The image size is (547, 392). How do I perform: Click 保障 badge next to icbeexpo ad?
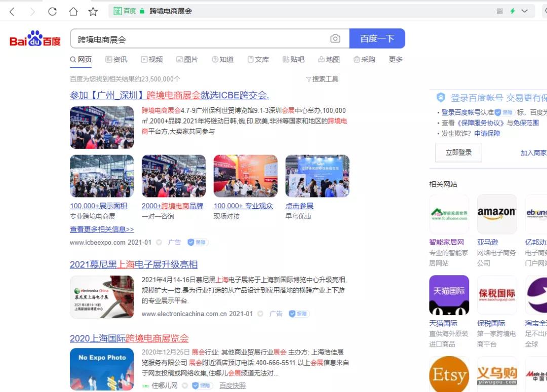pyautogui.click(x=198, y=243)
